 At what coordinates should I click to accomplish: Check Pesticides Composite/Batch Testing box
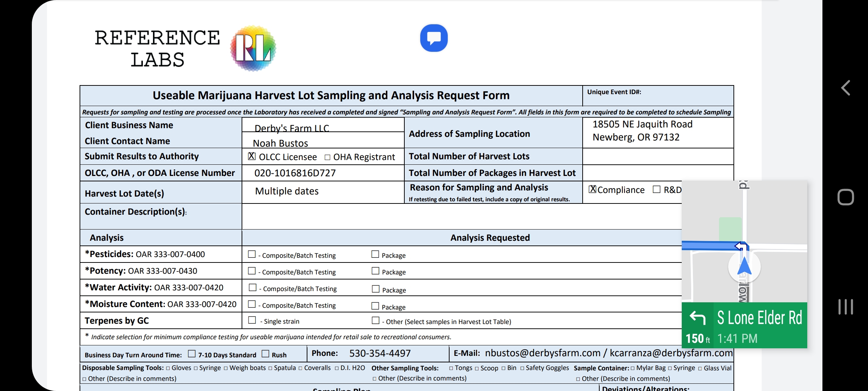pos(252,255)
